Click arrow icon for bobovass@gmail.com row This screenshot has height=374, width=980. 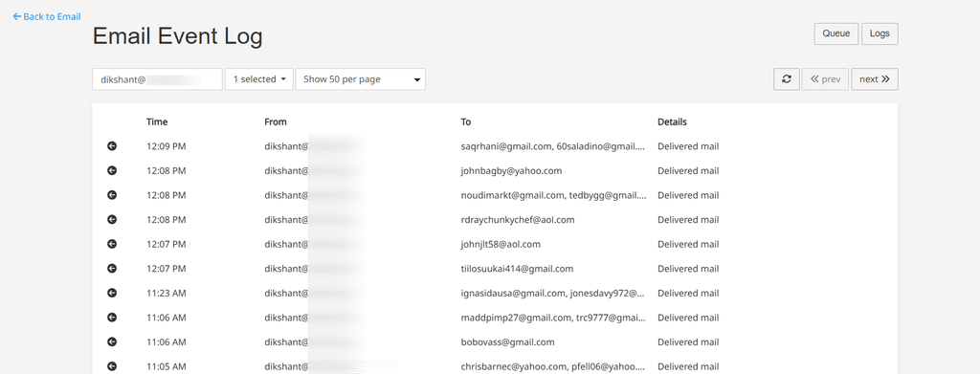pos(112,341)
